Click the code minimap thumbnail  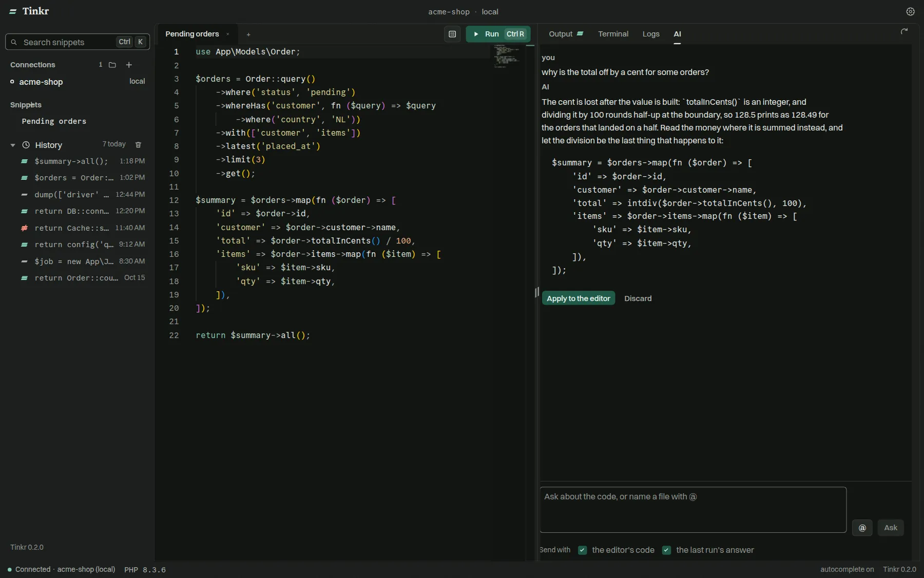(x=507, y=56)
